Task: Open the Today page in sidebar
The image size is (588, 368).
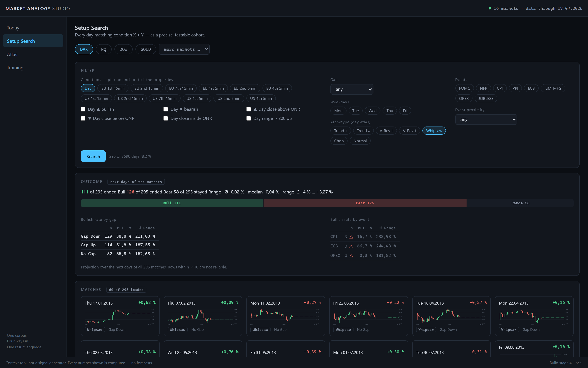Action: point(33,28)
